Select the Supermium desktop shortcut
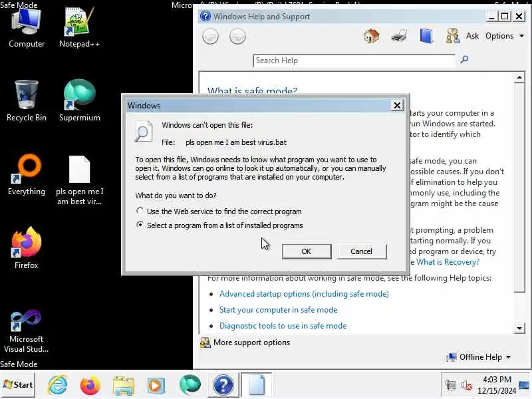The height and width of the screenshot is (399, 532). [x=79, y=101]
